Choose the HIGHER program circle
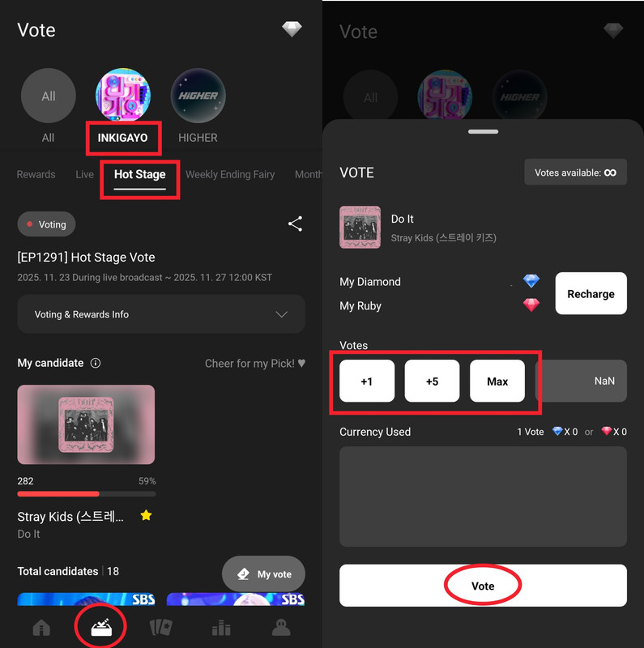 (198, 96)
